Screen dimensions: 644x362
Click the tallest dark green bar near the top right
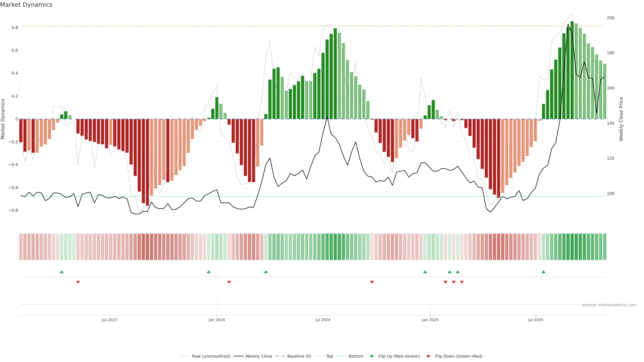point(572,70)
